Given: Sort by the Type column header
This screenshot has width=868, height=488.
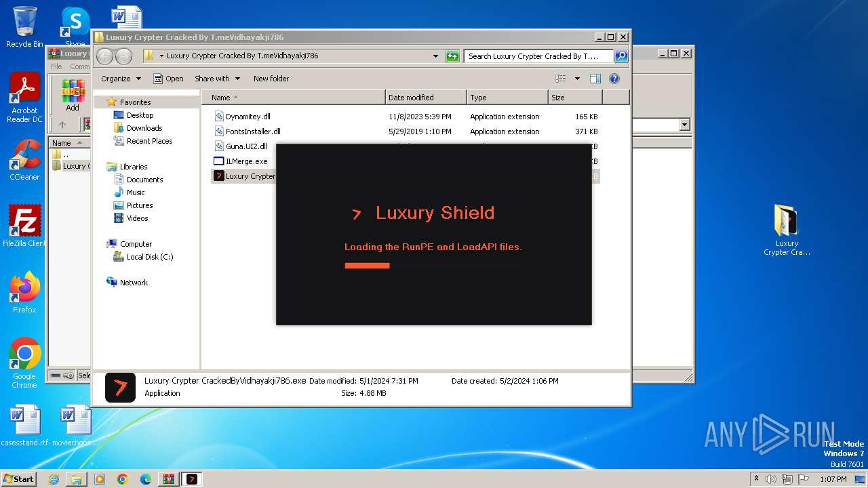Looking at the screenshot, I should (507, 98).
